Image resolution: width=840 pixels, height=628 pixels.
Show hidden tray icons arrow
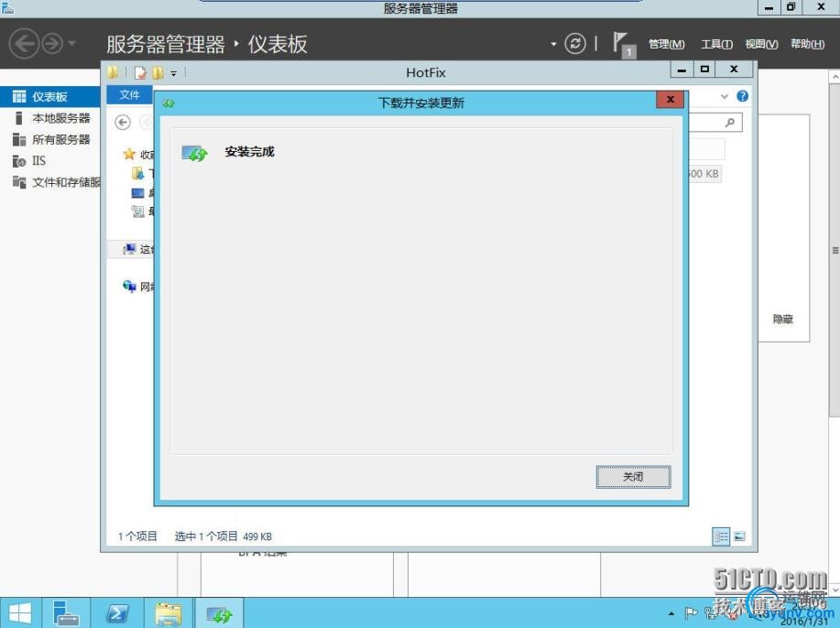coord(671,613)
